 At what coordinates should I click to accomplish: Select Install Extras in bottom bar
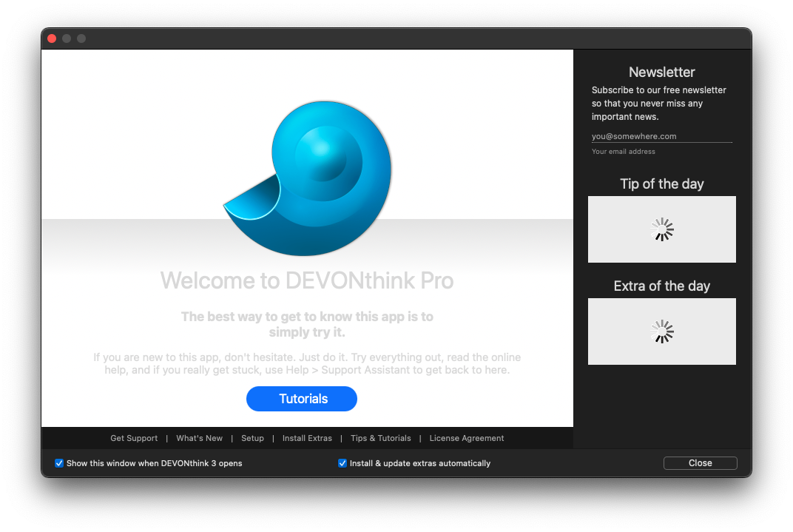307,438
